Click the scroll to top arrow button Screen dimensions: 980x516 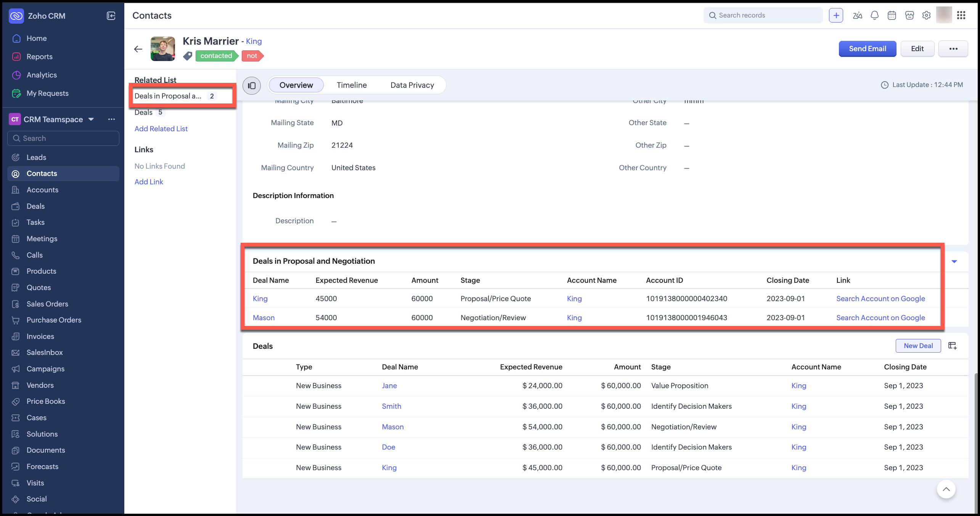coord(946,489)
